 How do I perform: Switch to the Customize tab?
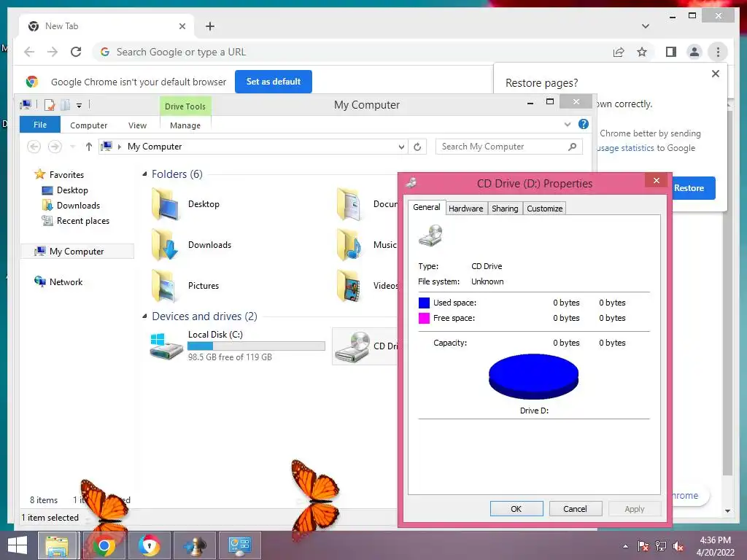544,209
